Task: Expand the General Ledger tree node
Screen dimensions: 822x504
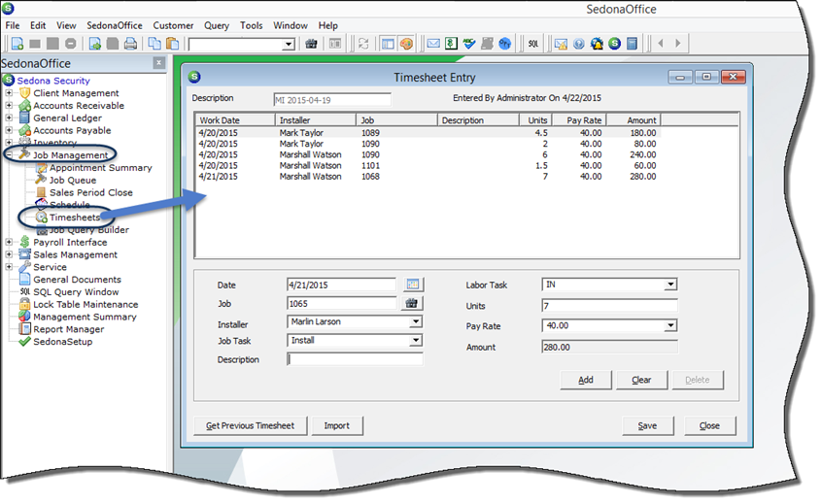Action: pyautogui.click(x=9, y=118)
